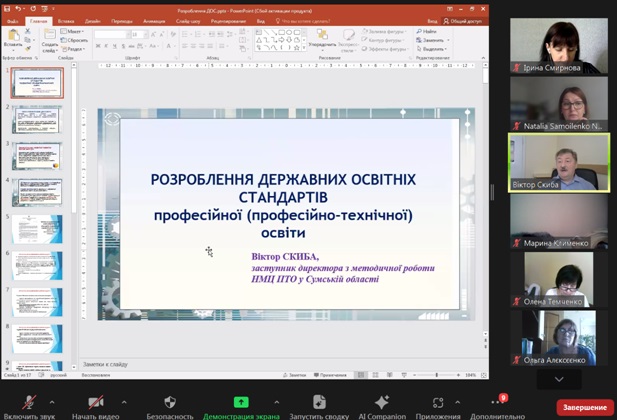Show more participants with down chevron

(x=559, y=379)
